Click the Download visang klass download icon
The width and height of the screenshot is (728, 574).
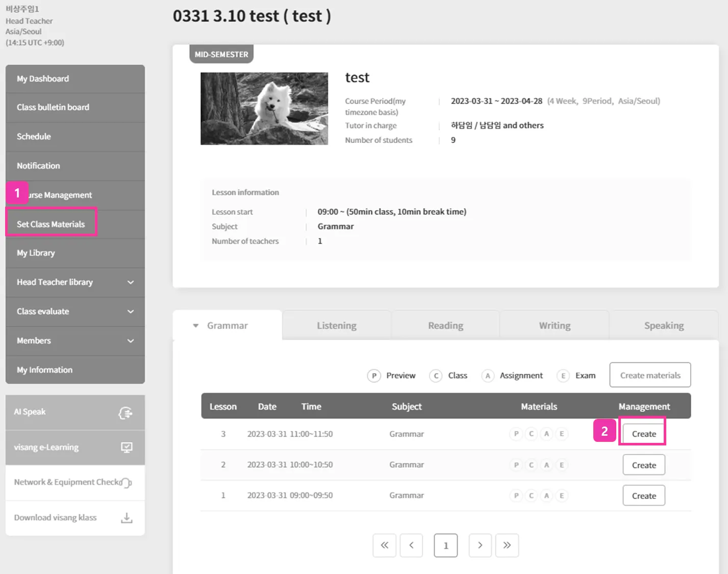click(x=127, y=518)
